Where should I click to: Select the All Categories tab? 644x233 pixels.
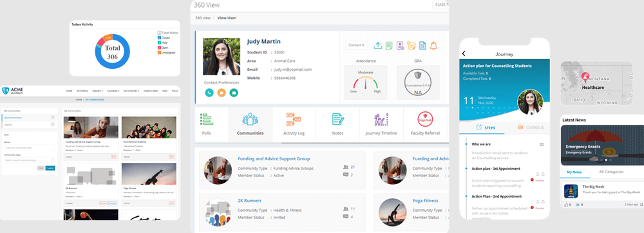611,172
